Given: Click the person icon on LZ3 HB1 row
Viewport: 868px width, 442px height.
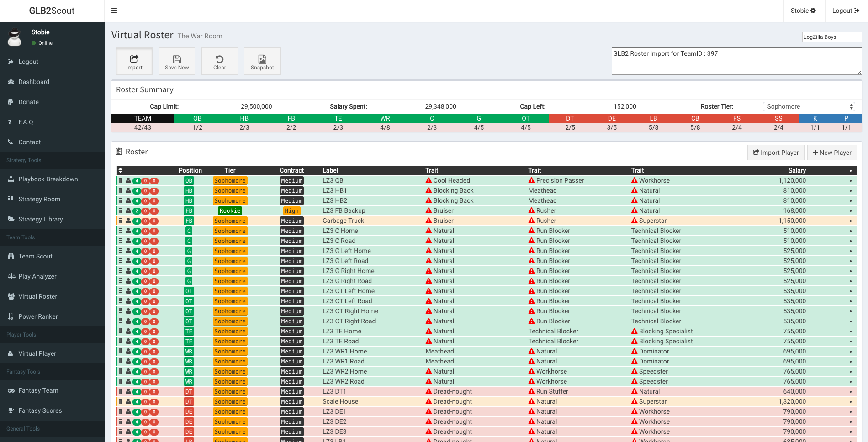Looking at the screenshot, I should 128,191.
